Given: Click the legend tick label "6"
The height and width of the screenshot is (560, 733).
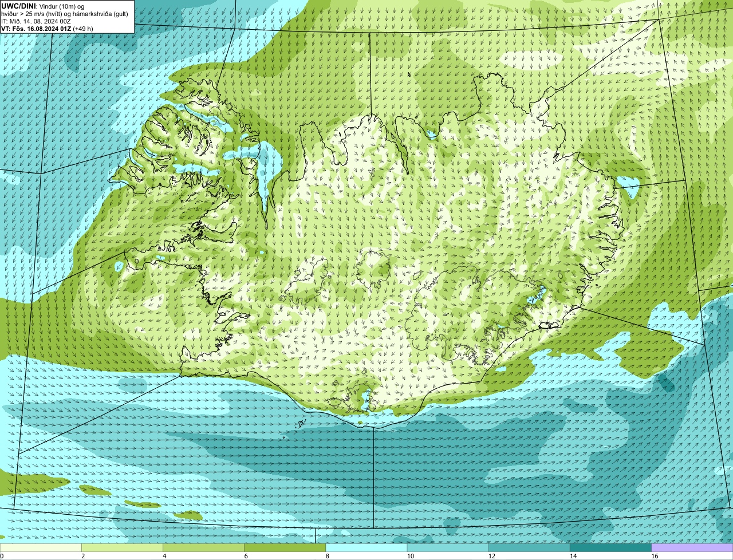Looking at the screenshot, I should (x=246, y=556).
